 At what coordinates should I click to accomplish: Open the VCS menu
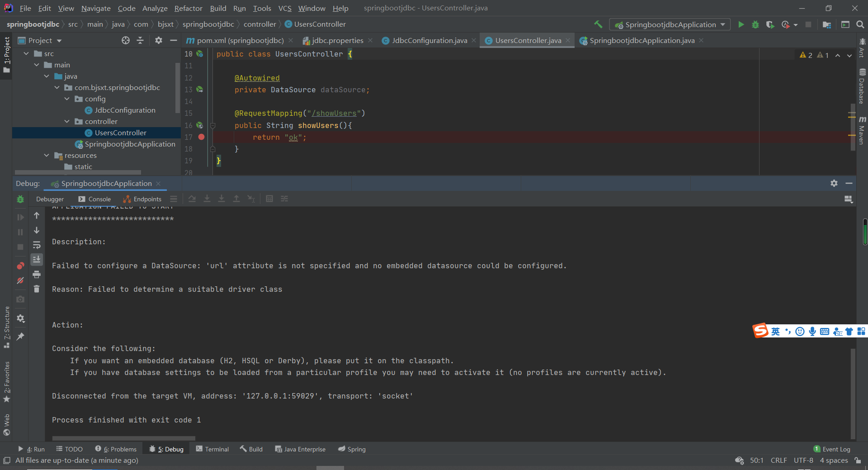pyautogui.click(x=285, y=8)
